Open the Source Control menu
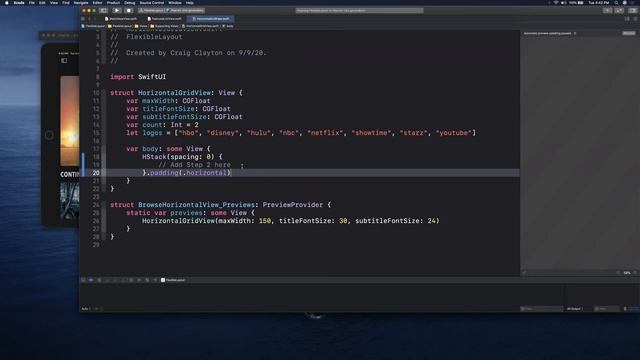This screenshot has width=640, height=360. click(x=151, y=2)
